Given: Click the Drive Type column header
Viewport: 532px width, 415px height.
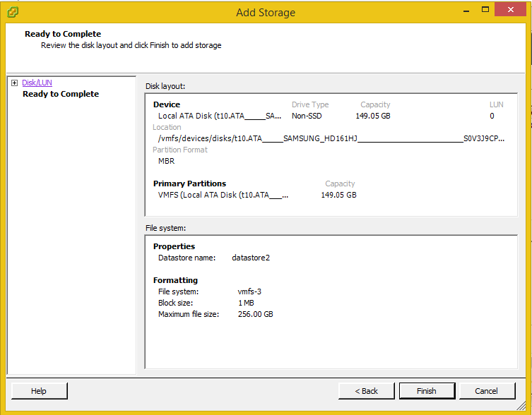Looking at the screenshot, I should tap(310, 104).
